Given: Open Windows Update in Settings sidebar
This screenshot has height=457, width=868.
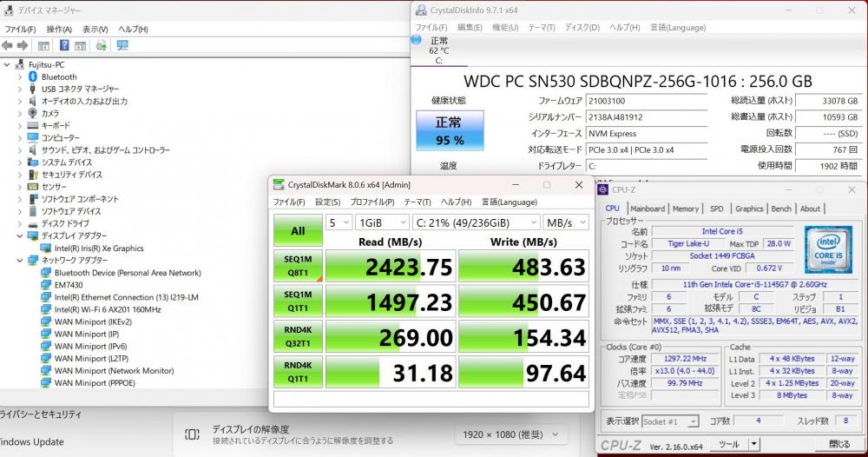Looking at the screenshot, I should tap(32, 442).
